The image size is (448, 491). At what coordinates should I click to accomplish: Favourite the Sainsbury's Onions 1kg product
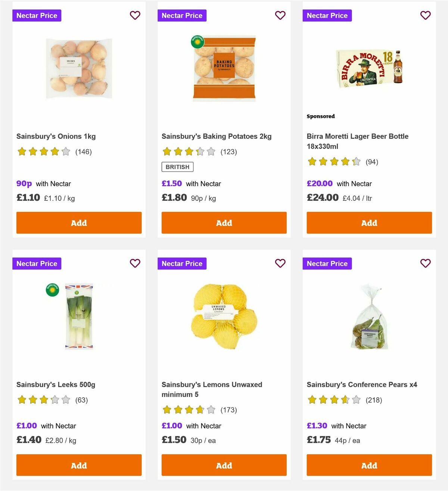coord(135,15)
